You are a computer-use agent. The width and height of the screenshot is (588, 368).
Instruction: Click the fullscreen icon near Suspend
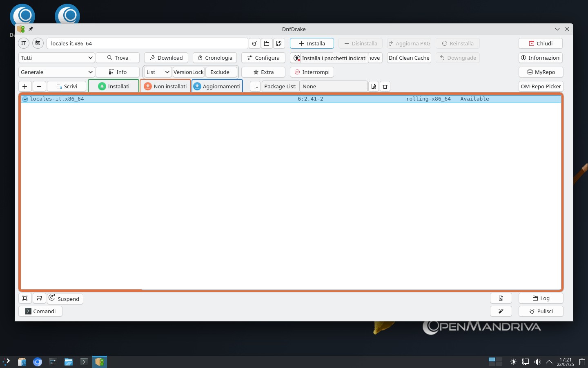tap(25, 298)
